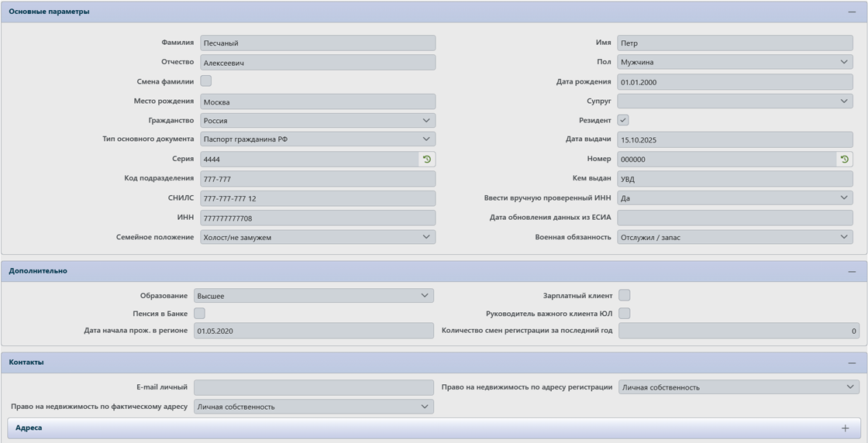The width and height of the screenshot is (868, 443).
Task: Collapse the Основные параметры section
Action: coord(852,12)
